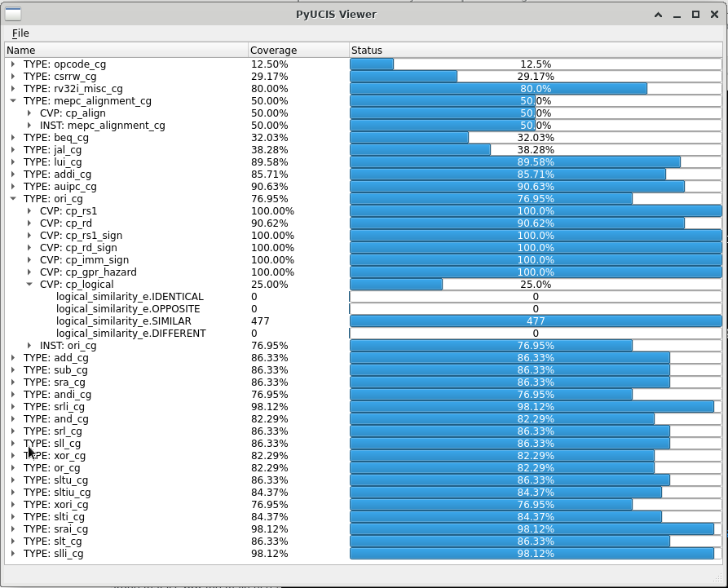
Task: Open the window menu icon in title bar
Action: (13, 15)
